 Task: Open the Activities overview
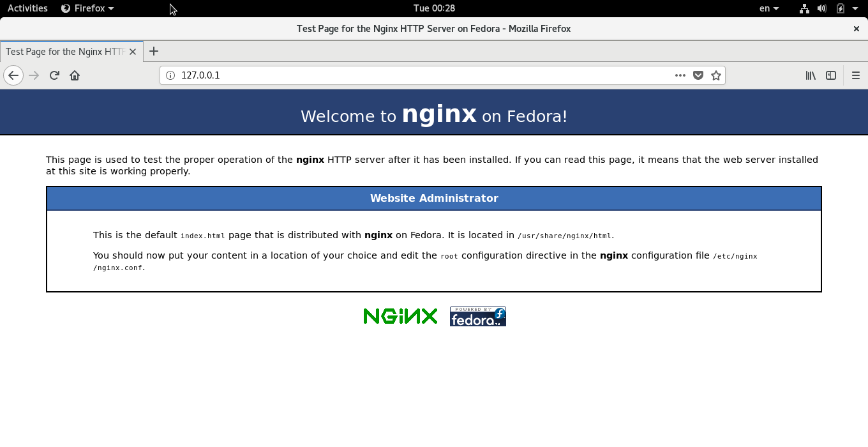pyautogui.click(x=27, y=8)
